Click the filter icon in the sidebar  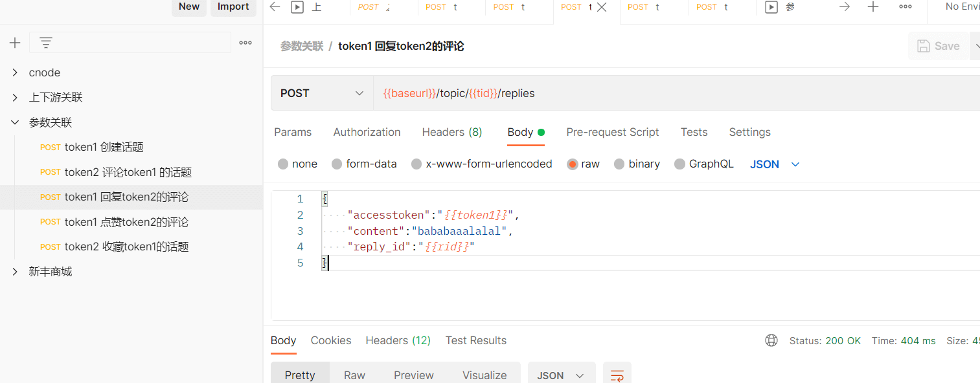(x=45, y=43)
